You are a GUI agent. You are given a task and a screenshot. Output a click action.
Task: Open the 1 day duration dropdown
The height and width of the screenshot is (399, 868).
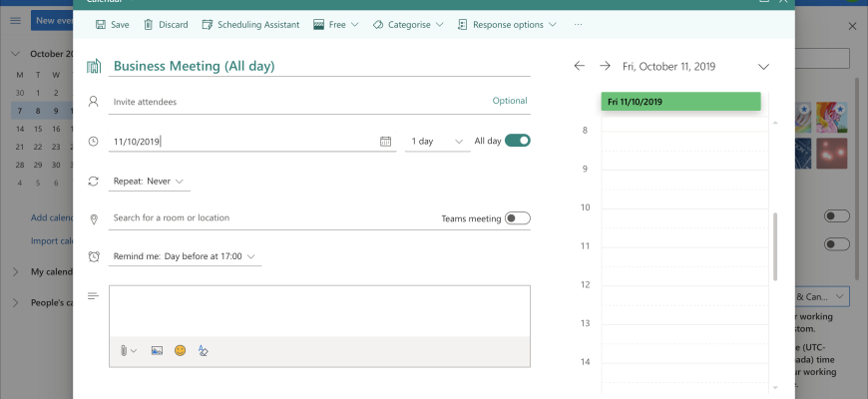coord(438,142)
